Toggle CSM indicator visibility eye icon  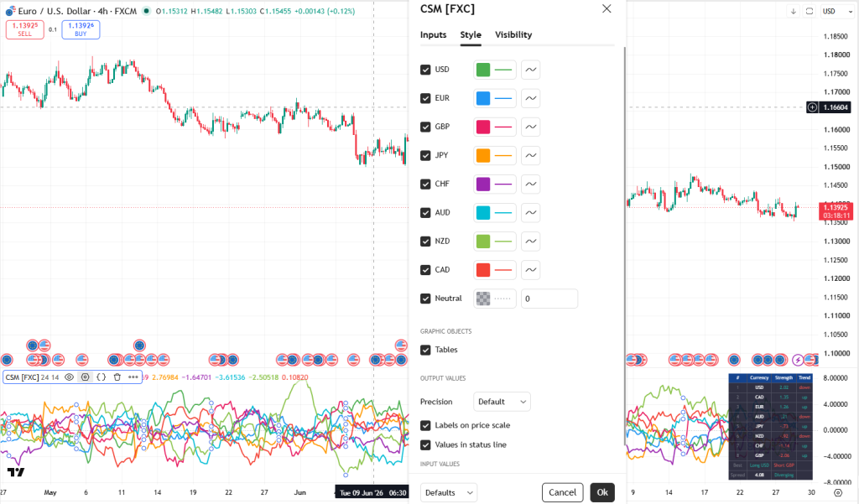coord(69,377)
